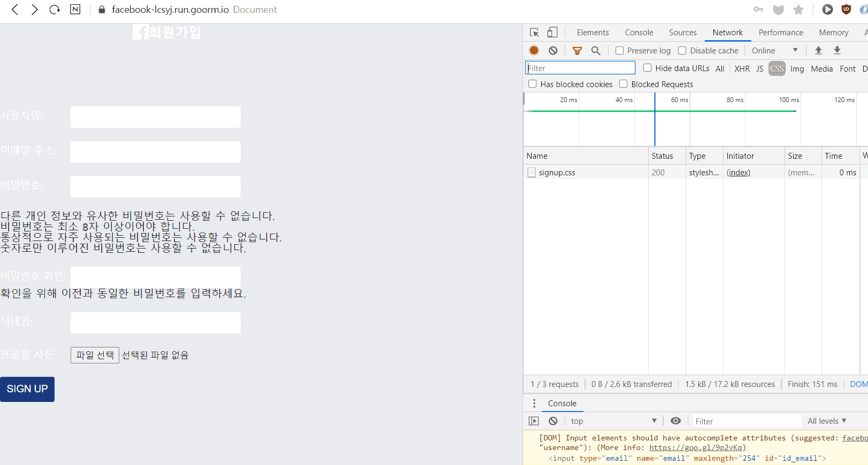Image resolution: width=868 pixels, height=465 pixels.
Task: Tick the Hide data URLs checkbox
Action: pyautogui.click(x=648, y=68)
